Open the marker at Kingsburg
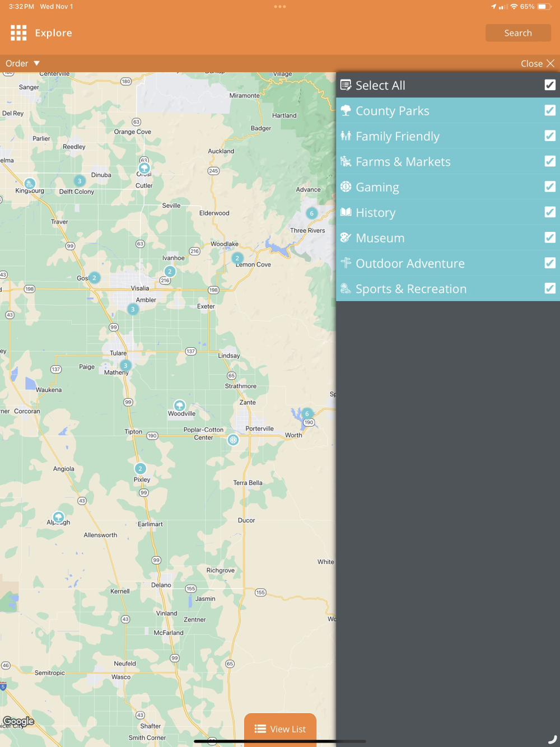 (x=30, y=183)
